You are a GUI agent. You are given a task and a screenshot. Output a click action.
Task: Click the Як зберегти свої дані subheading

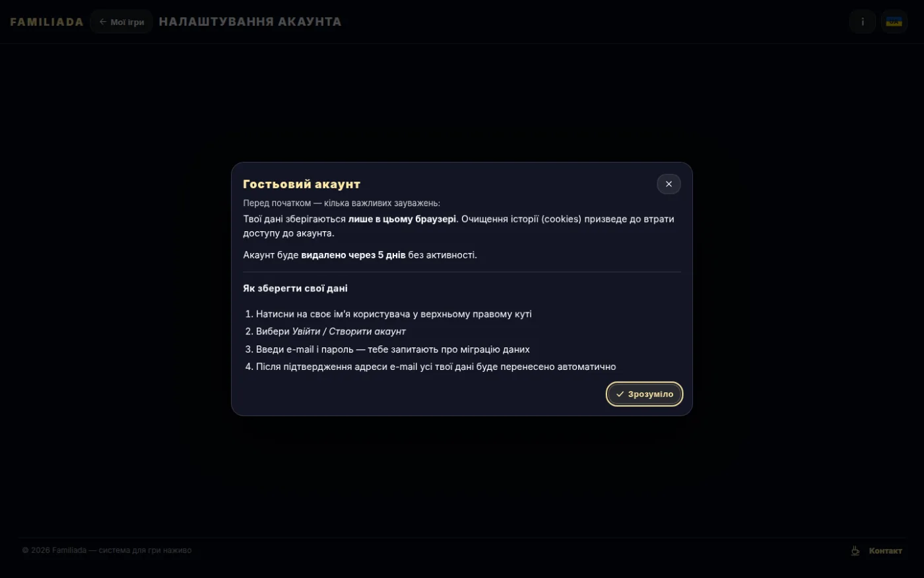click(x=295, y=288)
